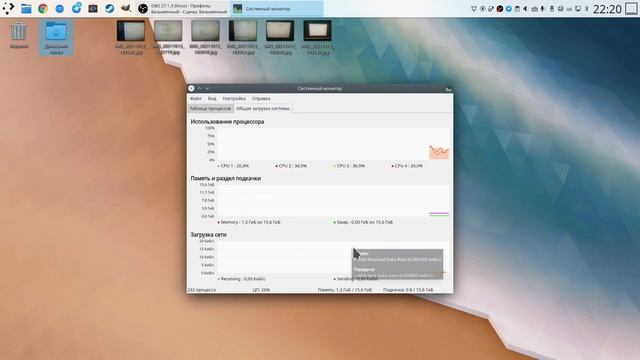Click the Память value in status bar
This screenshot has height=360, width=640.
click(x=345, y=290)
